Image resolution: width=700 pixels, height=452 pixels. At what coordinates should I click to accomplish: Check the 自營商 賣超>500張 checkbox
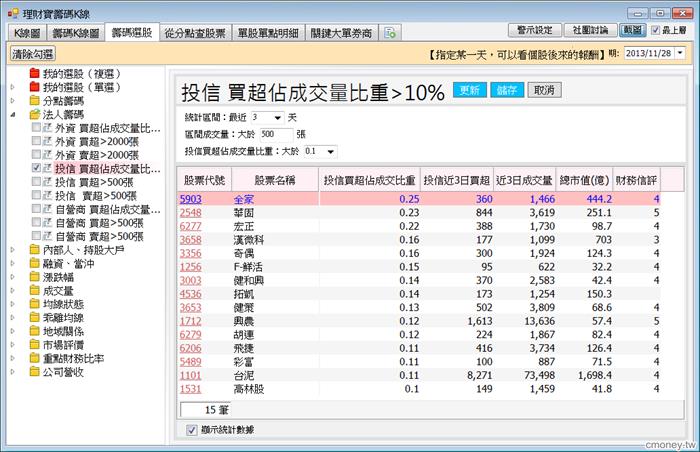(36, 236)
